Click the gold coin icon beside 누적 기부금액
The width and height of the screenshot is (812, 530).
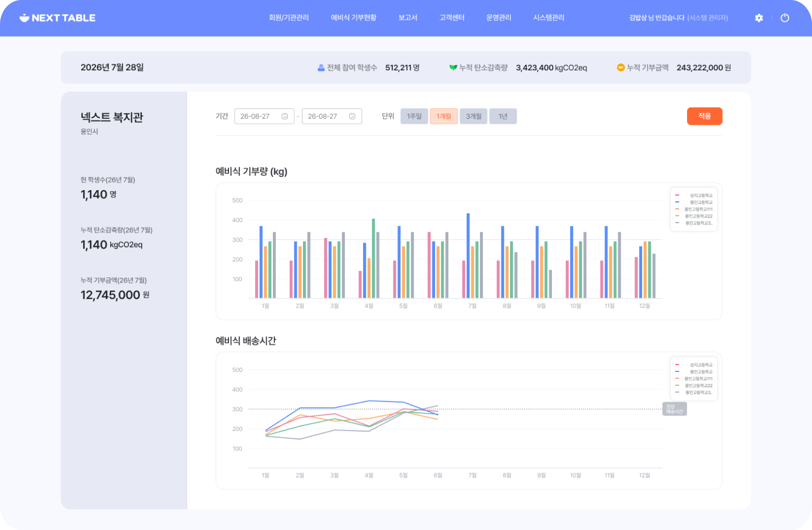pos(621,67)
